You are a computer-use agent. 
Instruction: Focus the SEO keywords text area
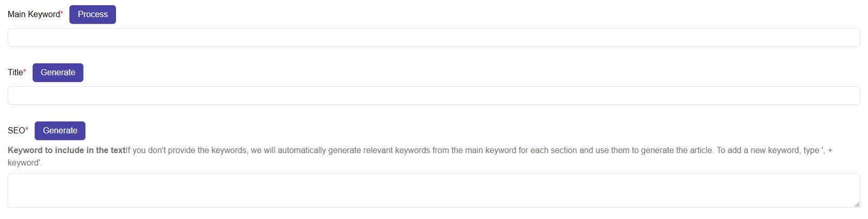tap(433, 190)
